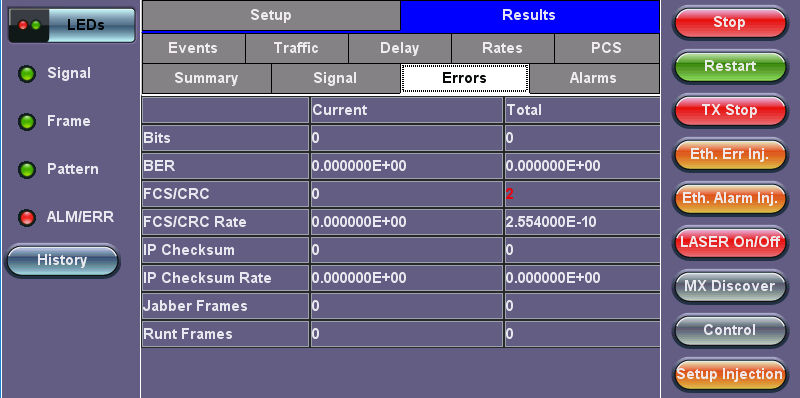Open the LEDs panel button
800x398 pixels.
click(x=72, y=24)
